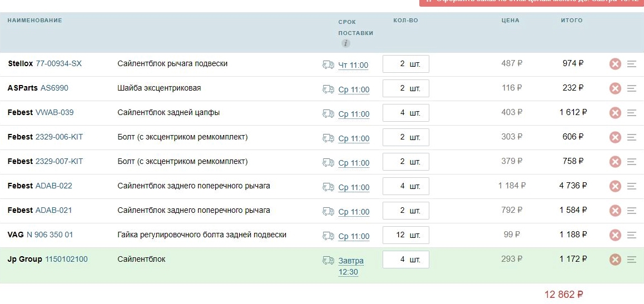Click delivery date Чт 11:00 link

pos(353,66)
